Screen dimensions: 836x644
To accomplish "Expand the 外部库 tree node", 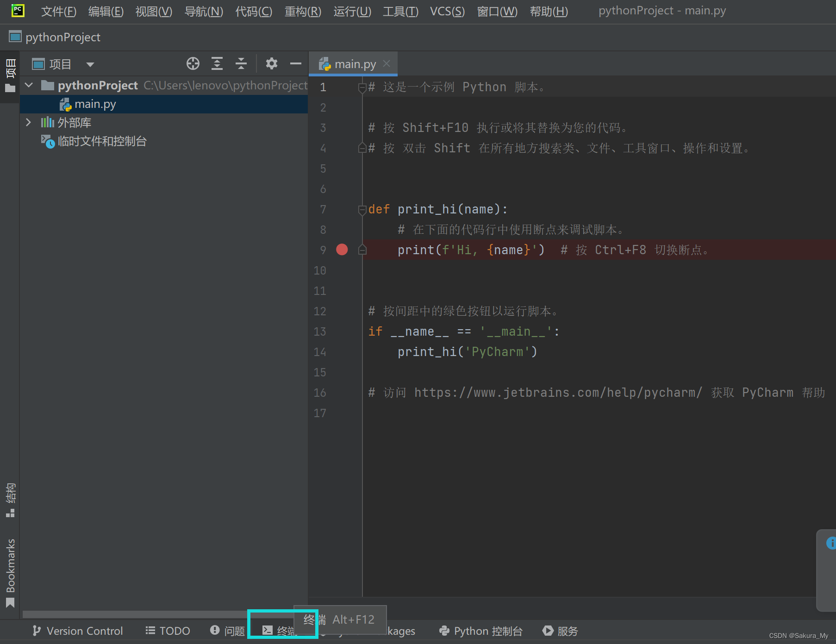I will [29, 122].
